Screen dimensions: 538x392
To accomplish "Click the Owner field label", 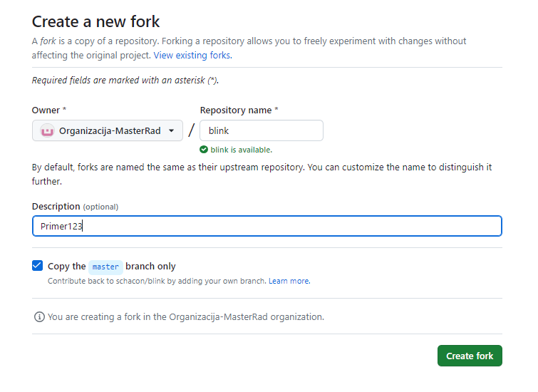I will tap(49, 110).
